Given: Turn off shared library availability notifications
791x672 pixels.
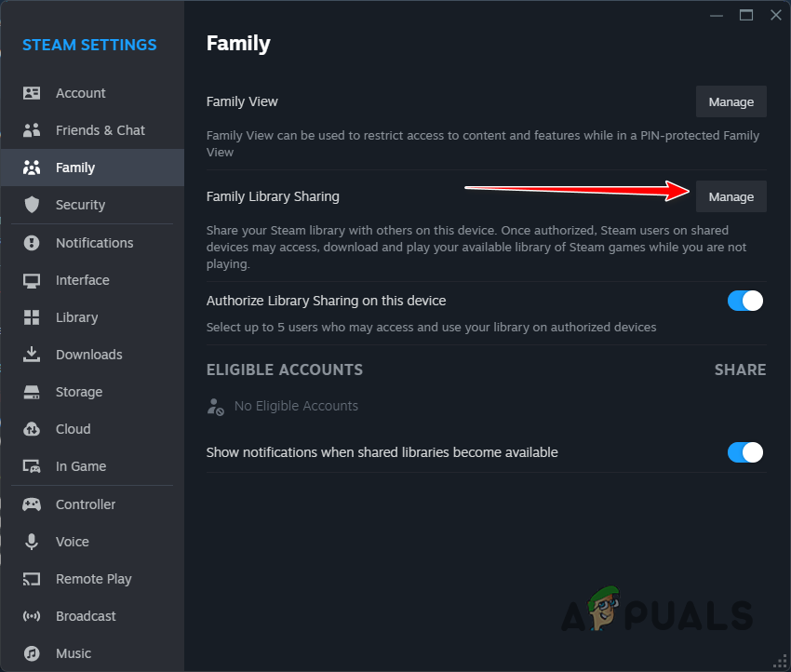Looking at the screenshot, I should tap(744, 452).
